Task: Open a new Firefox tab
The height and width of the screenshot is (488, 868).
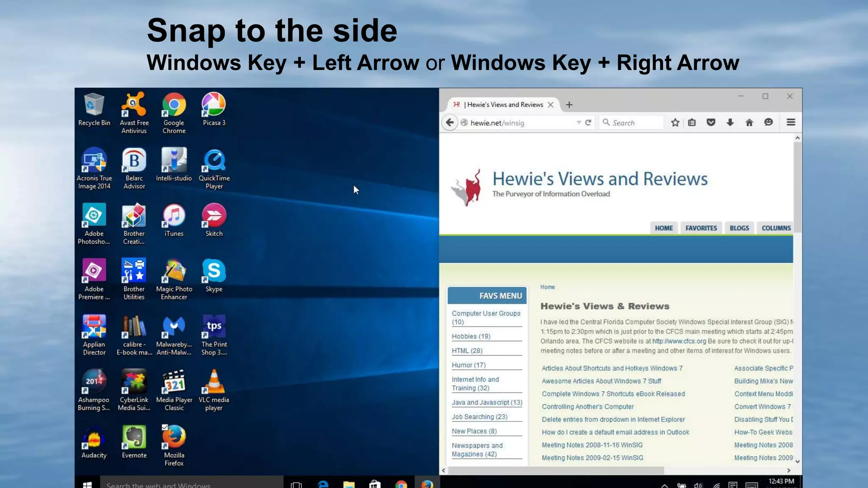Action: (x=569, y=105)
